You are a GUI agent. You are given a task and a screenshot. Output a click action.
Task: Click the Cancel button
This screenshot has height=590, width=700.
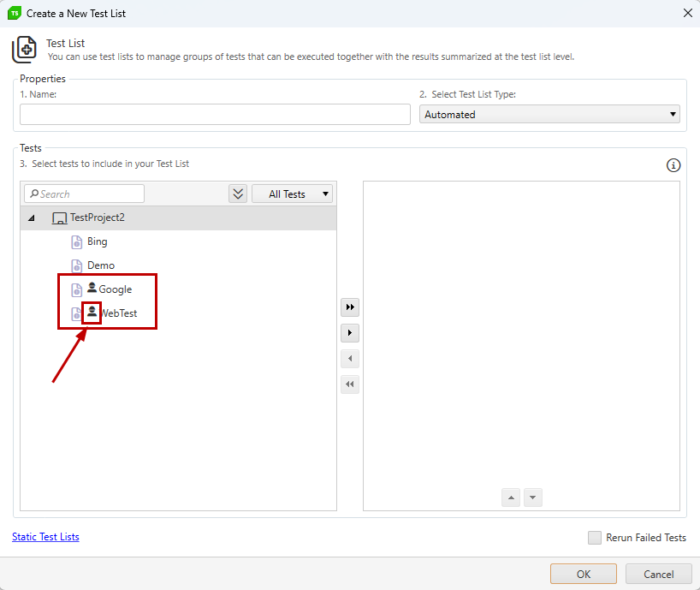point(658,574)
